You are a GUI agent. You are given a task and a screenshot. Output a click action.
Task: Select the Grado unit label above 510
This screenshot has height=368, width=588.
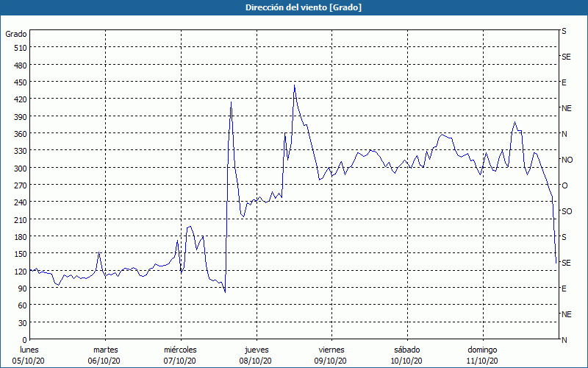[x=16, y=34]
